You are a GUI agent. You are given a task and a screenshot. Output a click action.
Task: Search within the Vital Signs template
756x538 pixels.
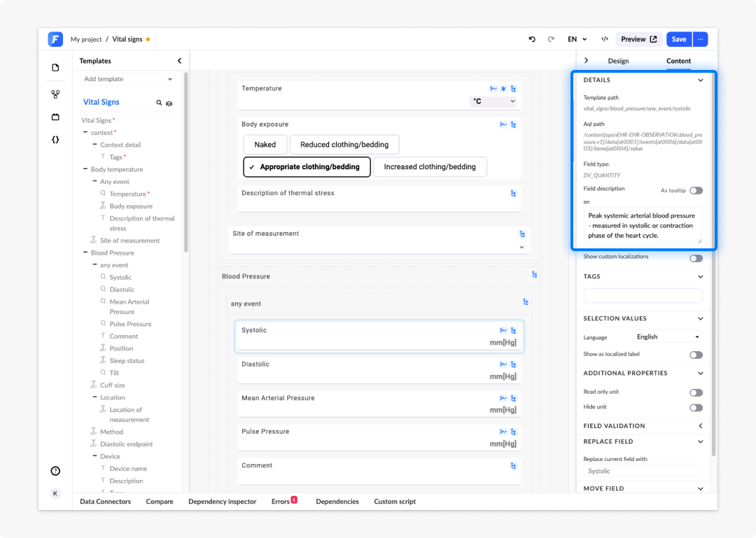tap(159, 103)
